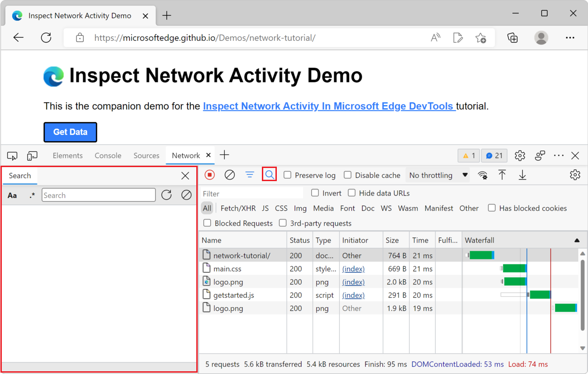Screen dimensions: 588x374
Task: Open the browser Settings and more menu
Action: click(x=570, y=38)
